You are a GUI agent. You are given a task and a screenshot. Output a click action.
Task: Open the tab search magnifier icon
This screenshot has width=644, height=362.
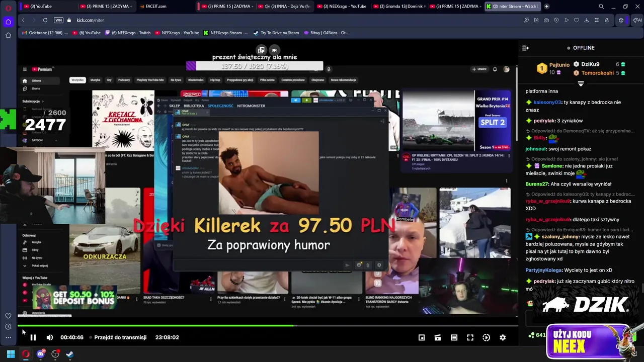[x=601, y=7]
